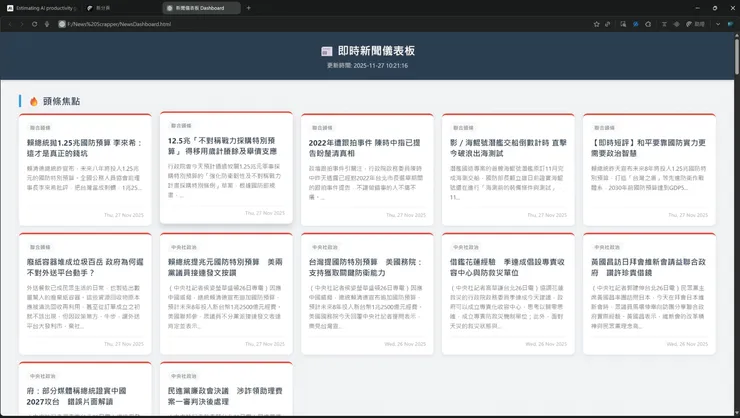740x418 pixels.
Task: Click the favicon on the Estimating AI productivity tab
Action: (10, 8)
